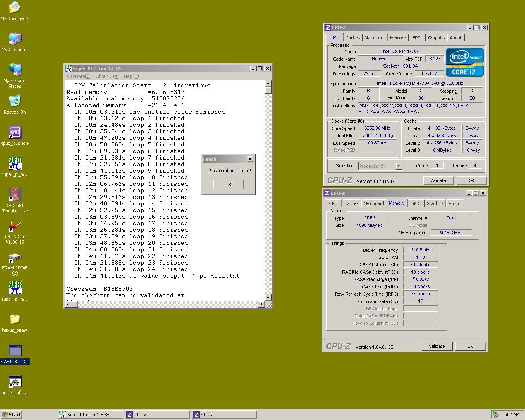The height and width of the screenshot is (420, 525).
Task: Click the NB Frequency 5948.3 MHz value
Action: click(x=451, y=233)
